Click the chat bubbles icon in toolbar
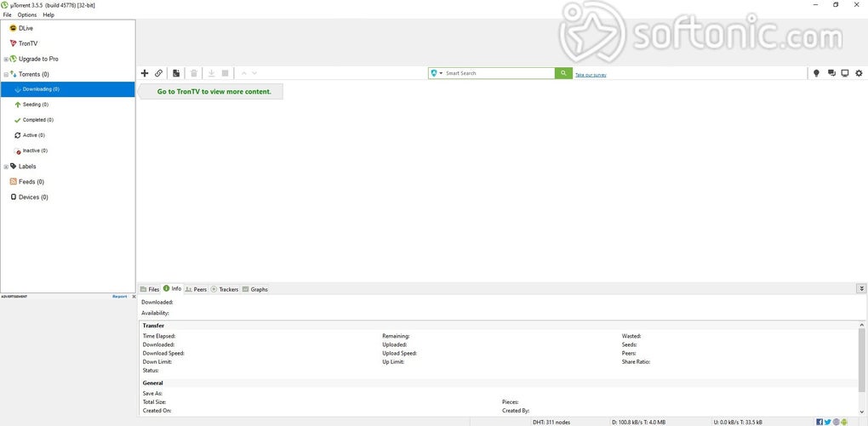This screenshot has height=426, width=868. tap(831, 73)
